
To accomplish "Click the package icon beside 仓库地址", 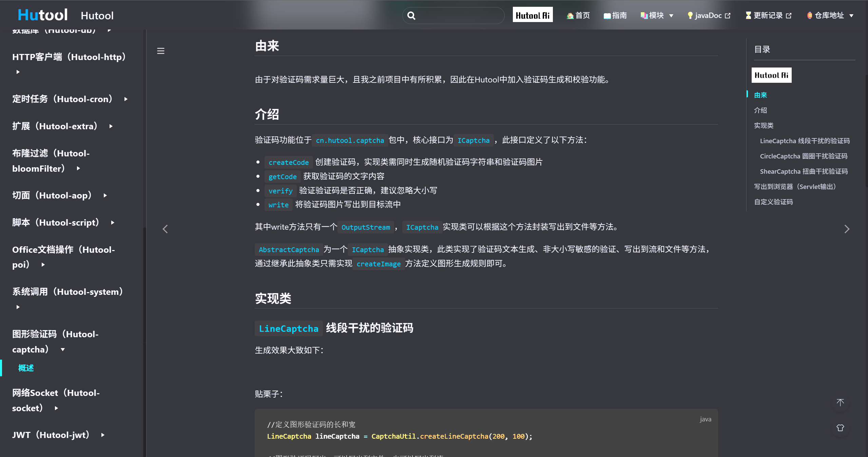I will pyautogui.click(x=810, y=15).
